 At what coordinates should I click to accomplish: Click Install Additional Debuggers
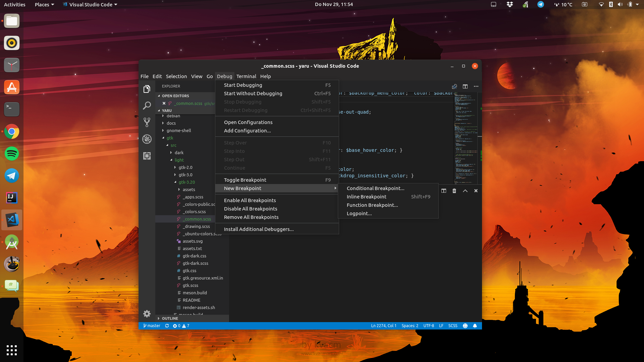[x=259, y=229]
